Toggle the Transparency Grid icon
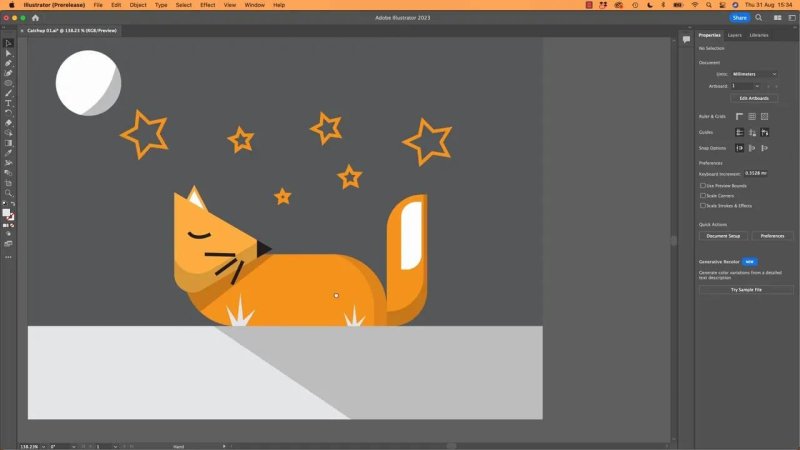 pyautogui.click(x=764, y=117)
